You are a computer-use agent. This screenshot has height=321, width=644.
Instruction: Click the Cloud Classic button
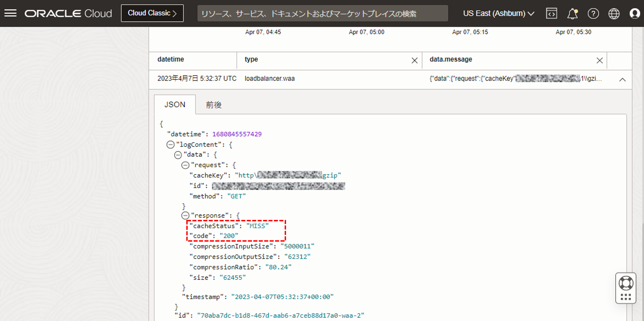(152, 13)
